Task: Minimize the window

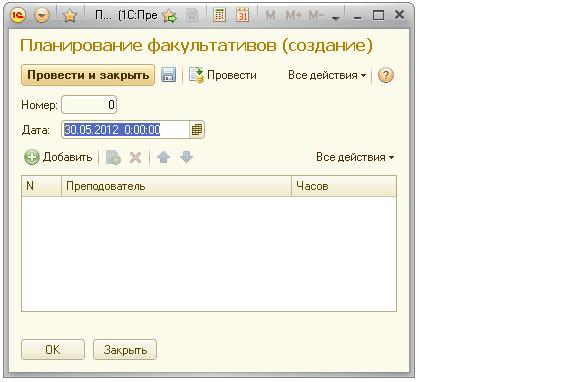Action: pyautogui.click(x=357, y=17)
